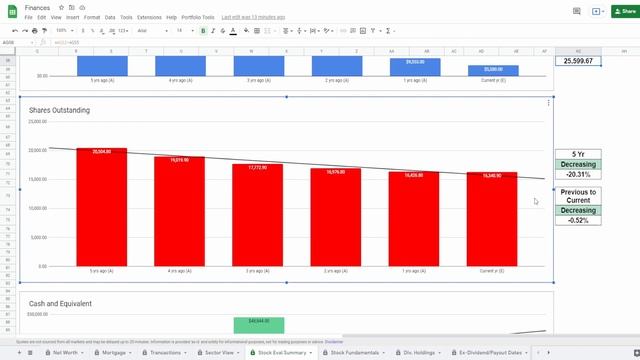Redo the last action
The image size is (640, 360).
click(25, 31)
